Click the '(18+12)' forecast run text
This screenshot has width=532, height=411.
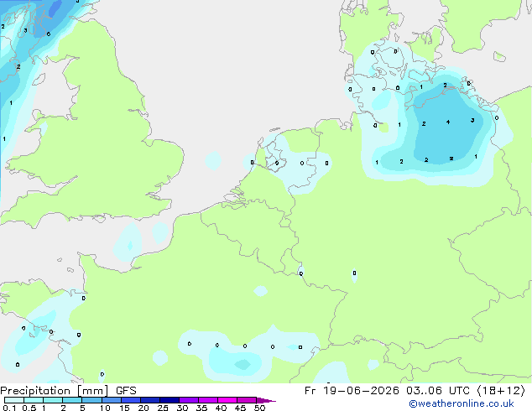501,391
